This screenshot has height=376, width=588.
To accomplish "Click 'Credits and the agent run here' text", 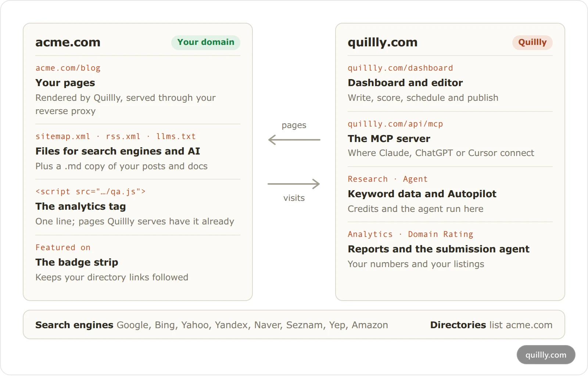I will (x=416, y=209).
